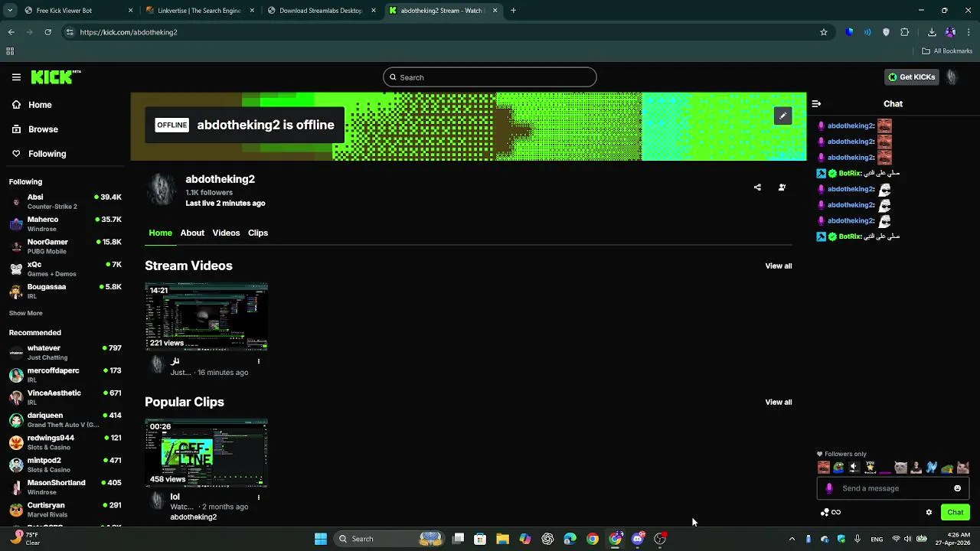Expand Following list with Show more
This screenshot has height=551, width=980.
[26, 313]
